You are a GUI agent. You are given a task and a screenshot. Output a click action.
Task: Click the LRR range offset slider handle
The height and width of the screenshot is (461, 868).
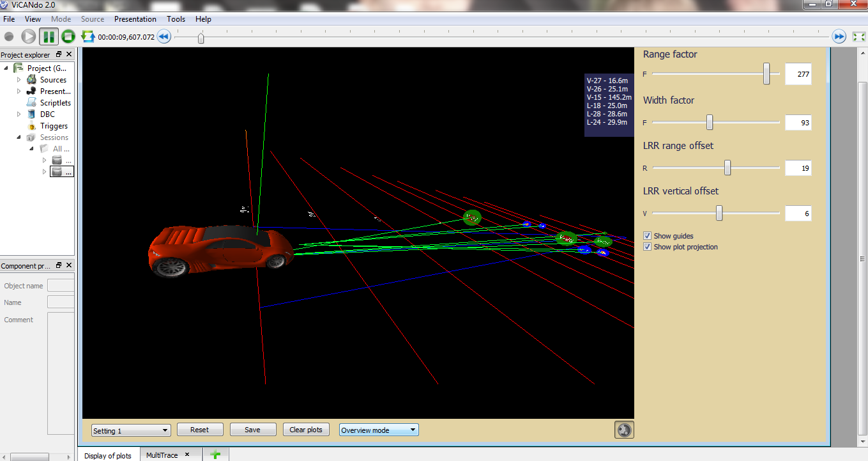coord(727,168)
